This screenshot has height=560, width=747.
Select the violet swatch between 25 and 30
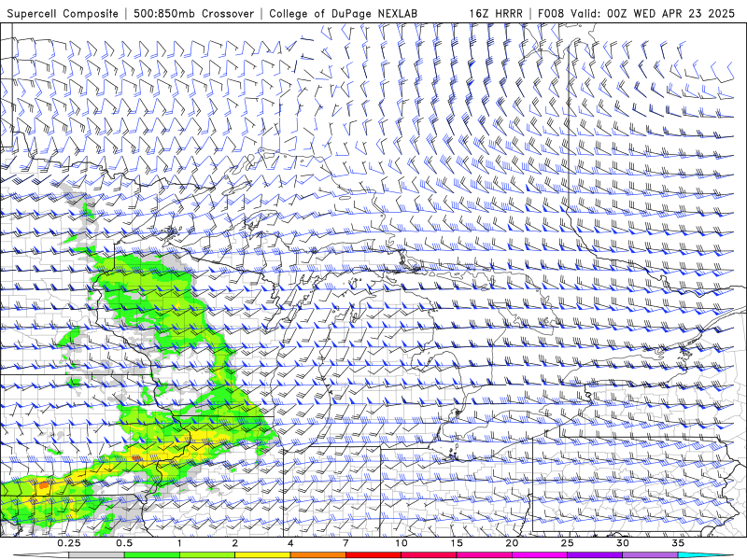(x=595, y=555)
